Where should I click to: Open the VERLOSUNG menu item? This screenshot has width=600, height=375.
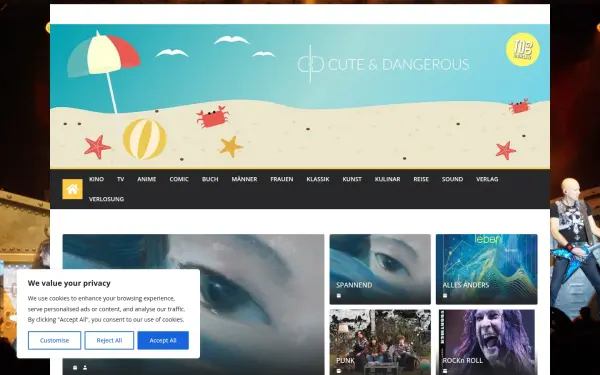pyautogui.click(x=106, y=199)
